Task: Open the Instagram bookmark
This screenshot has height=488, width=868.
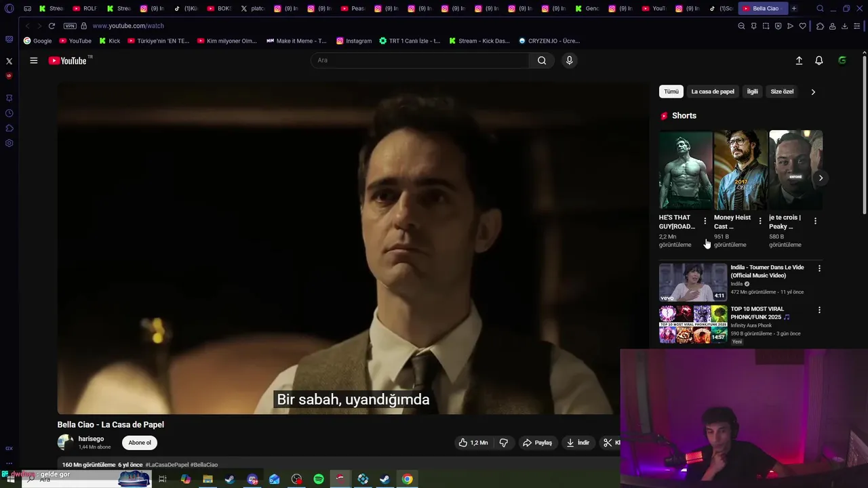Action: 354,41
